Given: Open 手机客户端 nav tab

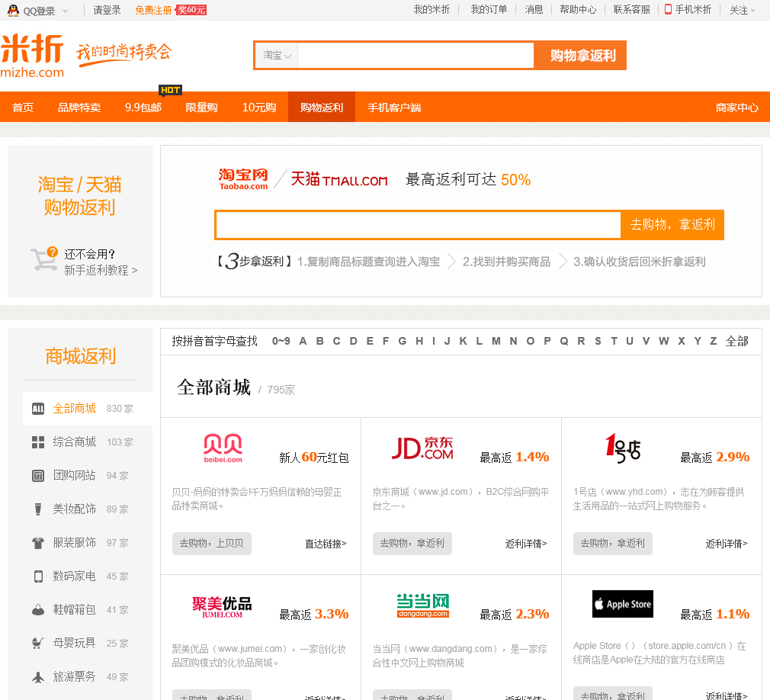Looking at the screenshot, I should (x=394, y=107).
